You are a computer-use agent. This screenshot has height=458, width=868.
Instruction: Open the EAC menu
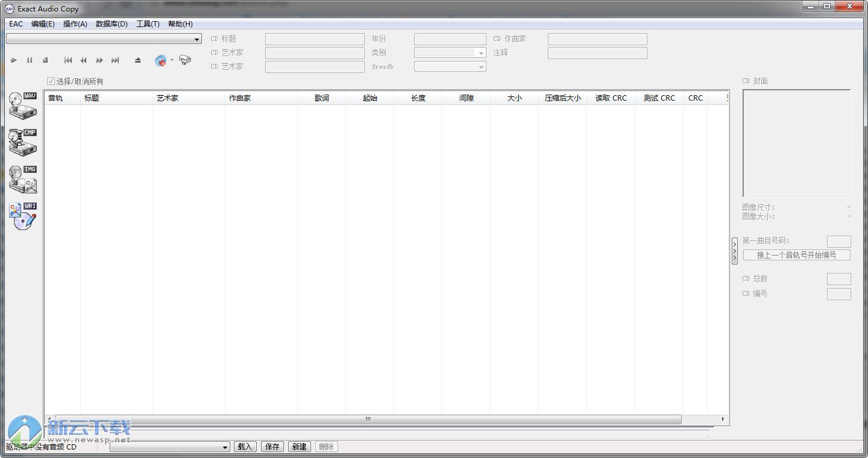(x=16, y=24)
